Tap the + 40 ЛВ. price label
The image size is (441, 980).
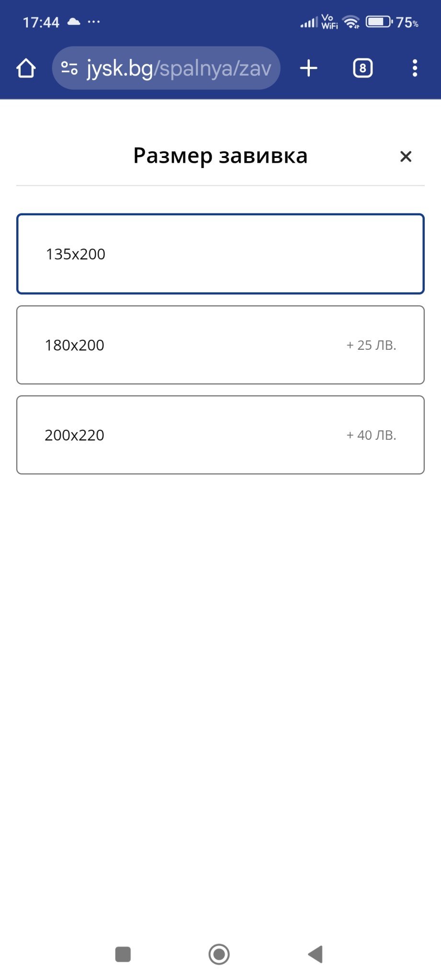click(x=371, y=435)
